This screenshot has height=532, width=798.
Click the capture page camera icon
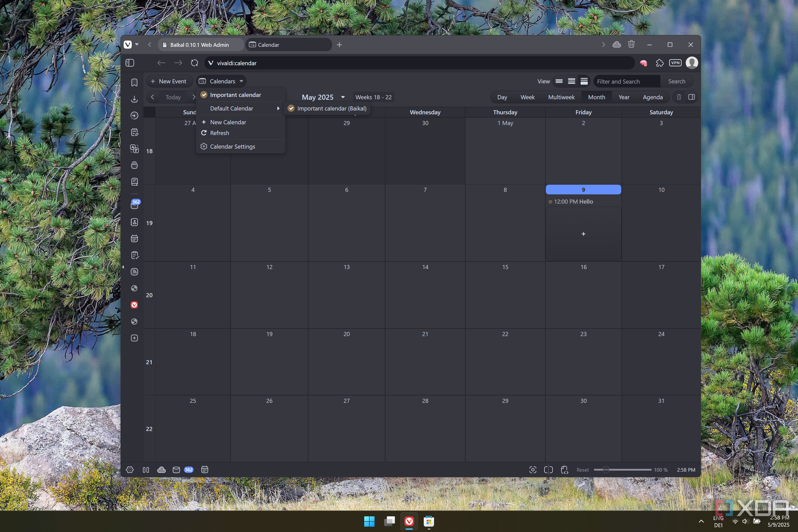pyautogui.click(x=533, y=470)
